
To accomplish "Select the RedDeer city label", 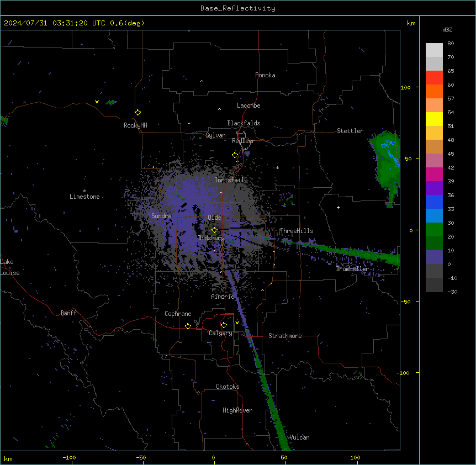I will click(243, 141).
